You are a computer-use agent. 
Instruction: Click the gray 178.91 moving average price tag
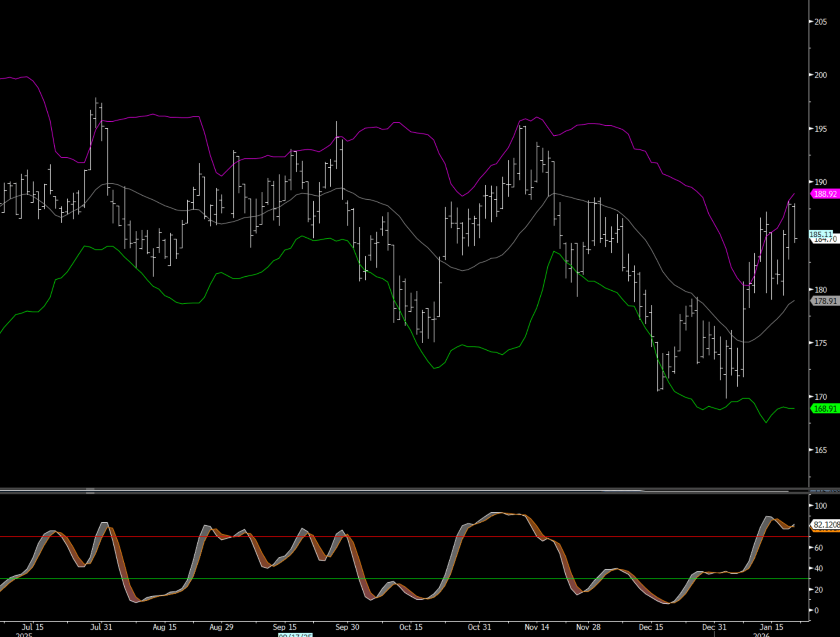(x=825, y=301)
